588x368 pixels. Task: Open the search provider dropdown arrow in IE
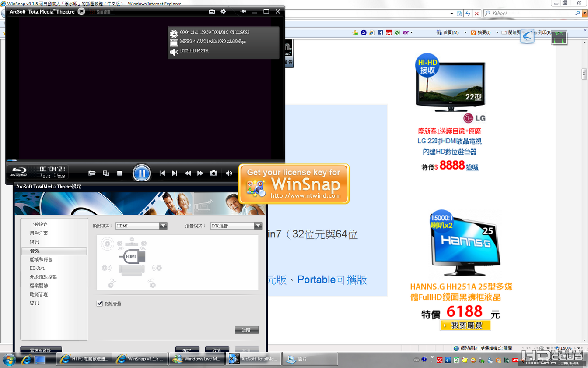[584, 14]
